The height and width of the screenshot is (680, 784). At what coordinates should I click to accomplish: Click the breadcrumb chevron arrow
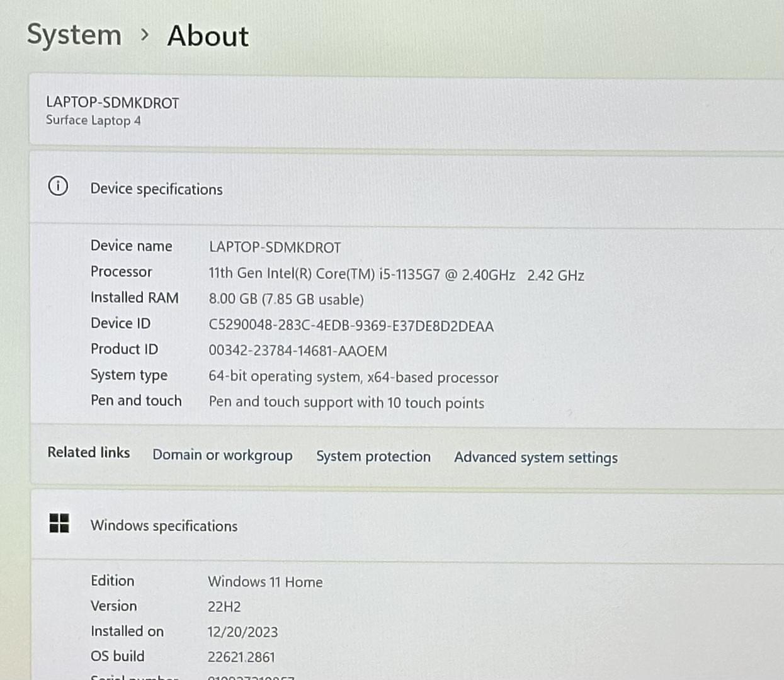point(145,35)
